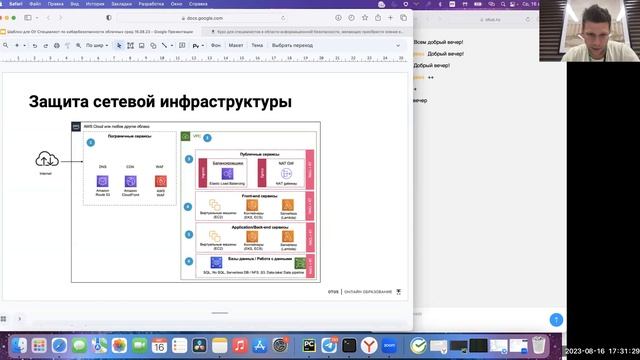
Task: Redo action in Slides toolbar
Action: [x=46, y=46]
